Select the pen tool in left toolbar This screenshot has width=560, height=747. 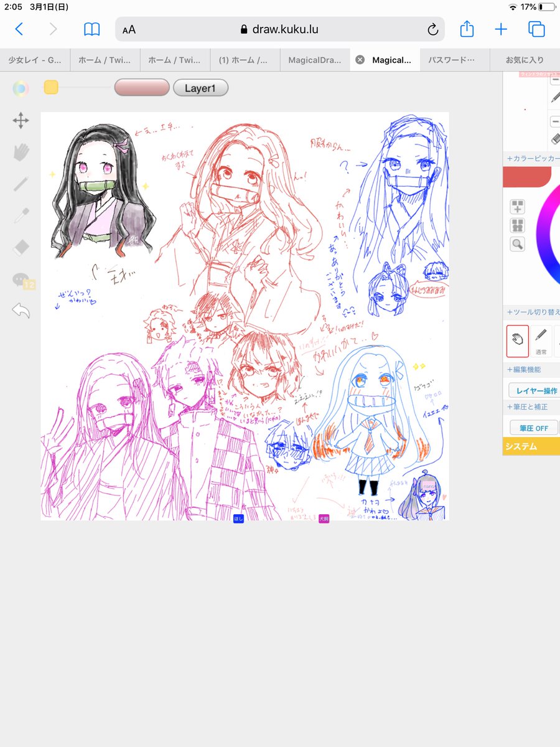click(21, 184)
